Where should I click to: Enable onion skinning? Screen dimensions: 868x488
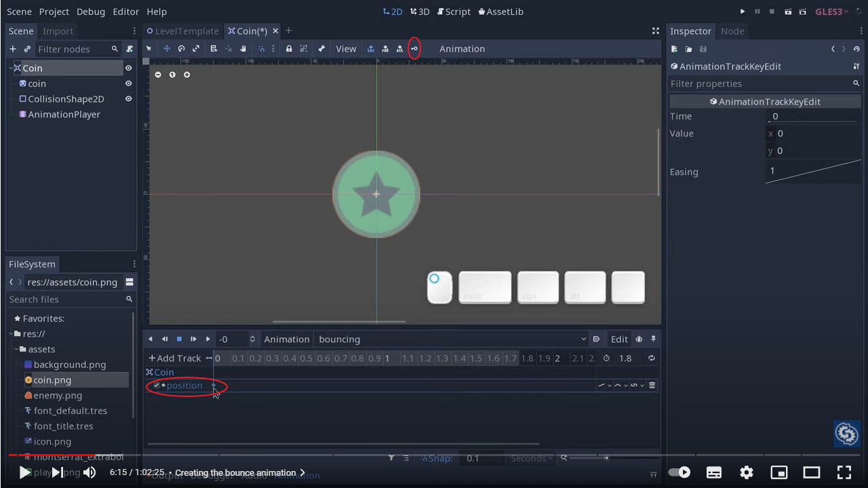pyautogui.click(x=639, y=339)
